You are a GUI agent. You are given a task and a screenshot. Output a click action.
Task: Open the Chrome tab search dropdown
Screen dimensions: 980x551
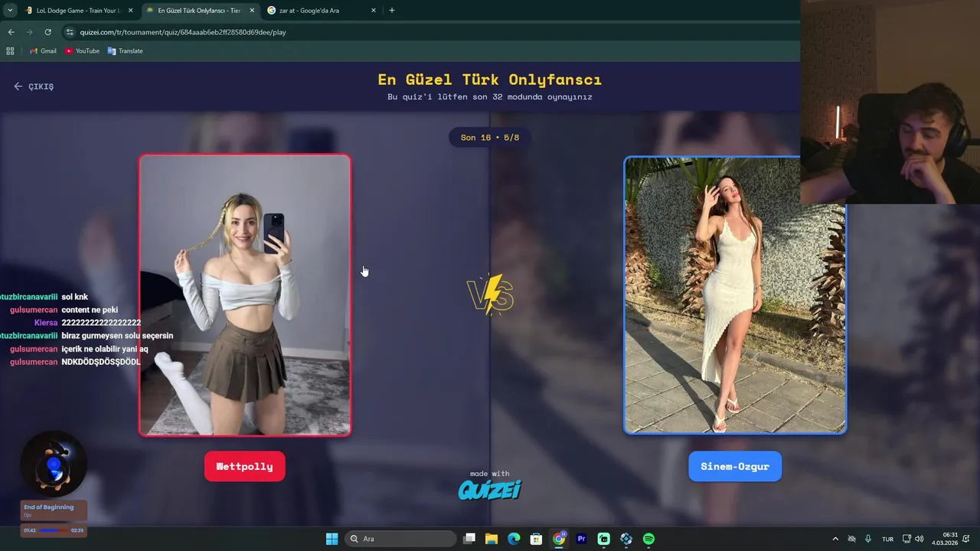(10, 11)
